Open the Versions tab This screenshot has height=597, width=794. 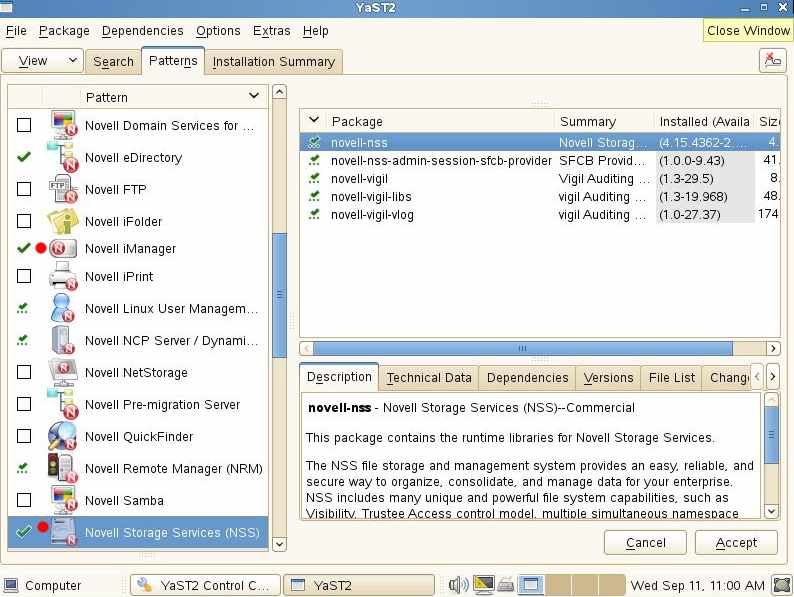pos(608,378)
